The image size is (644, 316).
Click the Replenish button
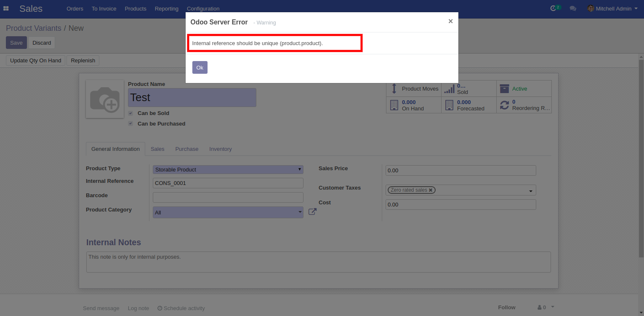click(x=83, y=61)
